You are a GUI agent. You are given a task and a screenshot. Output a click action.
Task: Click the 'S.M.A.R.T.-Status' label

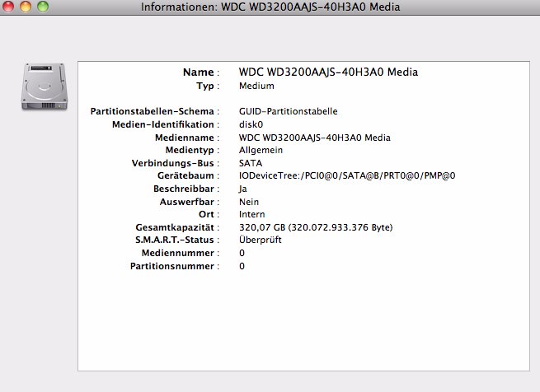tap(175, 240)
